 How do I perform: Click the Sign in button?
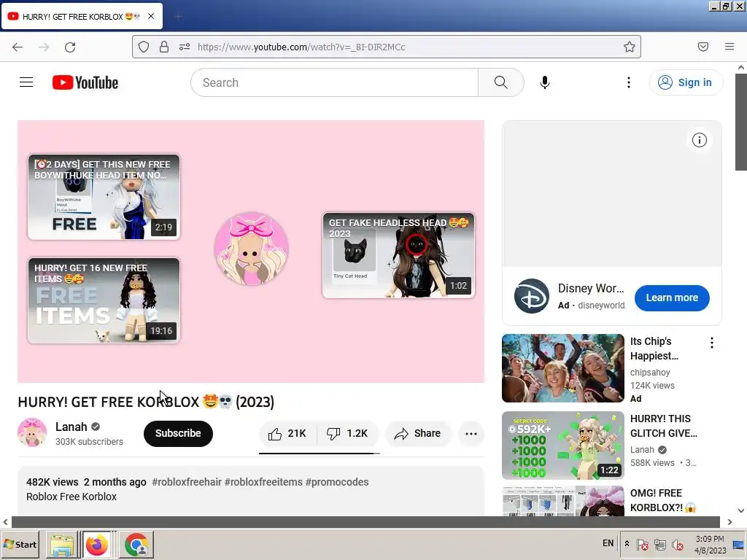[685, 82]
